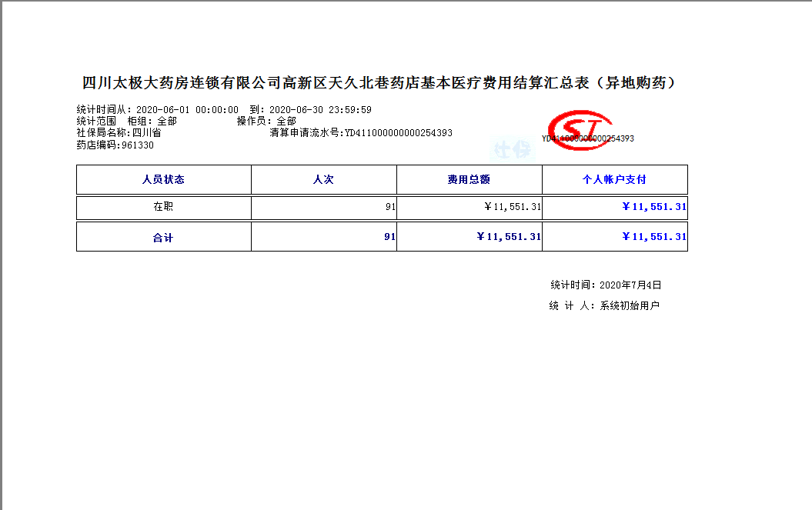Click the 在职 row status cell
The height and width of the screenshot is (510, 812).
[164, 207]
